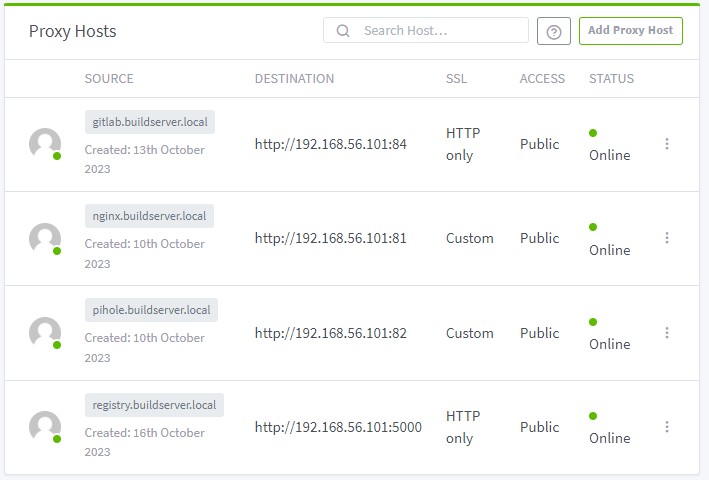
Task: Click the nginx host owner avatar
Action: pyautogui.click(x=45, y=239)
